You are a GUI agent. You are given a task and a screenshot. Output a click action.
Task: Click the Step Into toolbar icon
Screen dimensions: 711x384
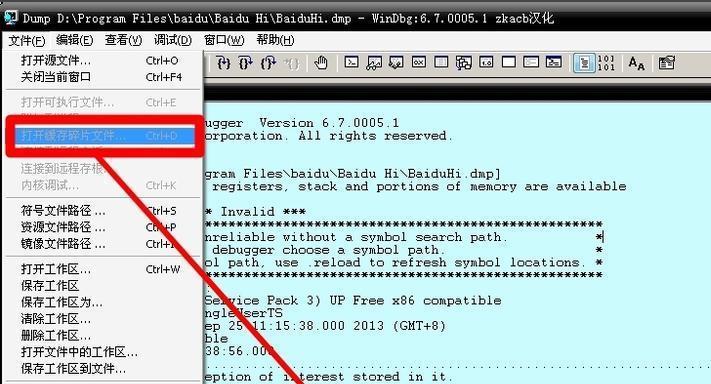click(223, 63)
